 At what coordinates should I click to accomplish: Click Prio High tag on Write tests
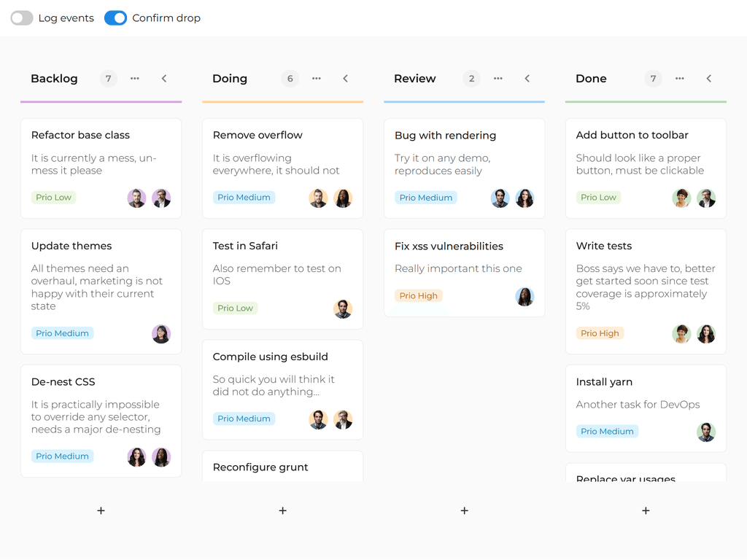coord(600,333)
